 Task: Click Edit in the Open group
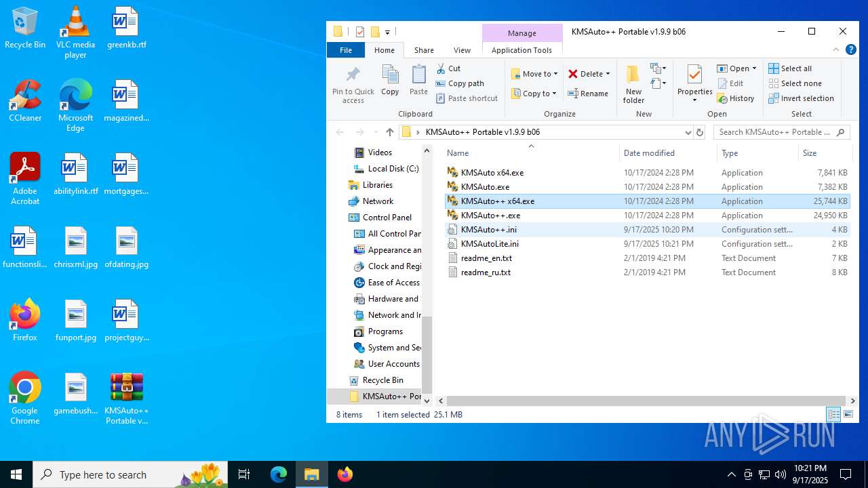(x=730, y=83)
